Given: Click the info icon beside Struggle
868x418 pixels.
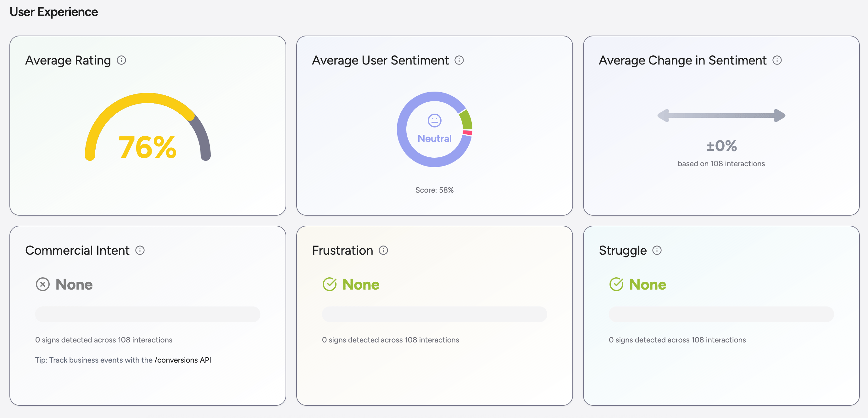Looking at the screenshot, I should (x=657, y=250).
